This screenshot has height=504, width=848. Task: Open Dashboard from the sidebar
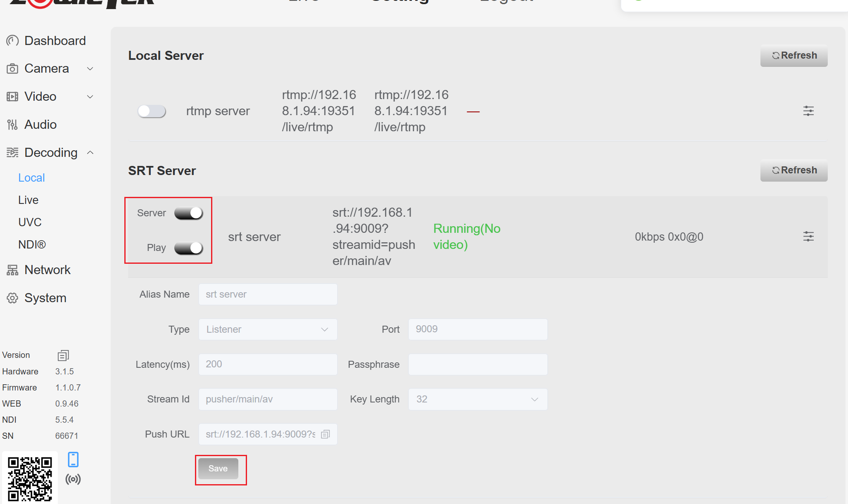[55, 40]
